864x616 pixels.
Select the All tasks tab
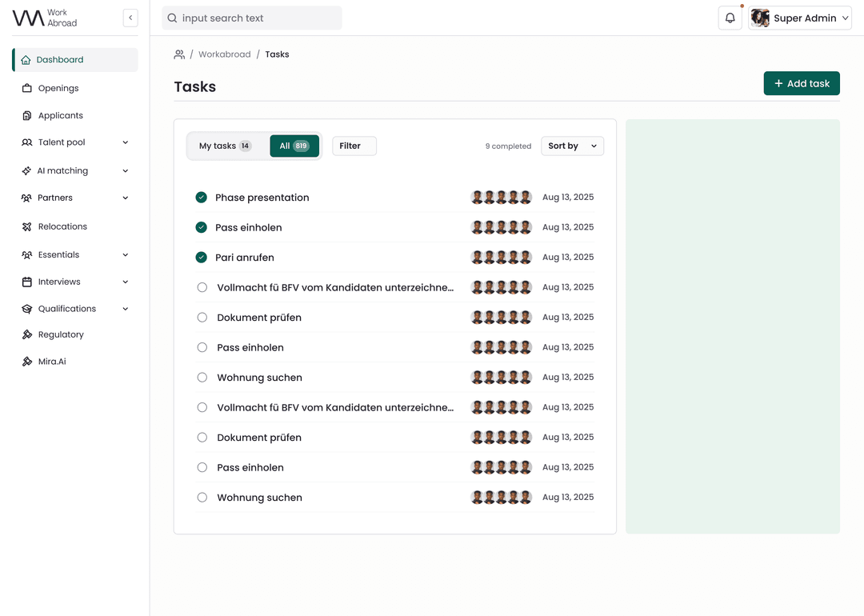[294, 146]
